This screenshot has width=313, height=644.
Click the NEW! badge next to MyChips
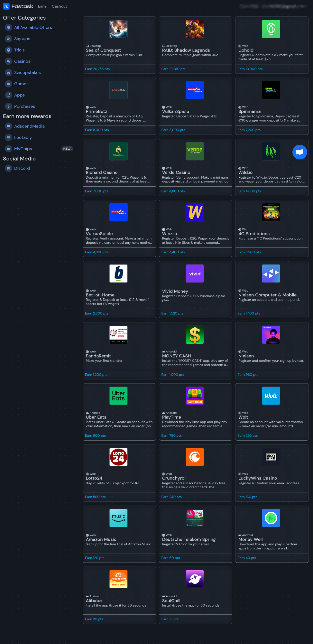[x=67, y=149]
